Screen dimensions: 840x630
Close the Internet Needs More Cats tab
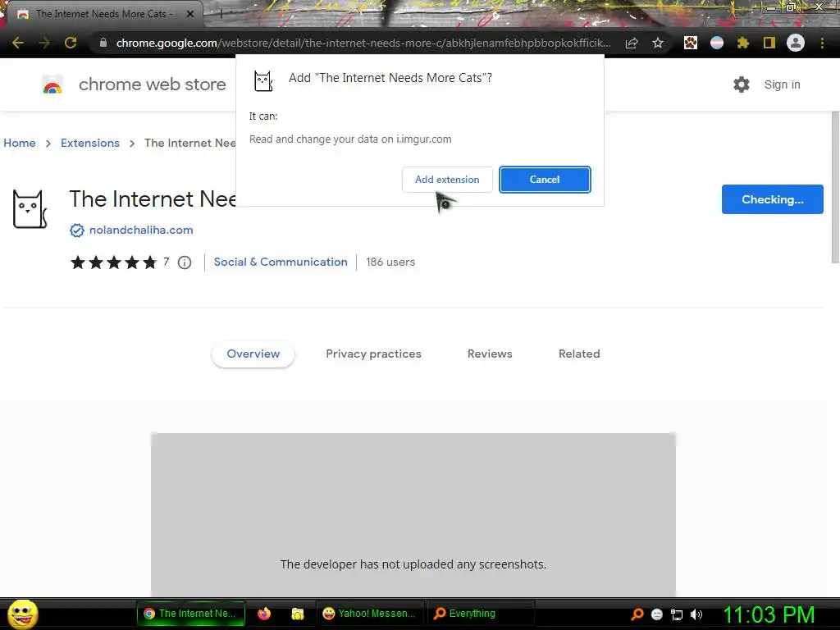click(x=190, y=14)
